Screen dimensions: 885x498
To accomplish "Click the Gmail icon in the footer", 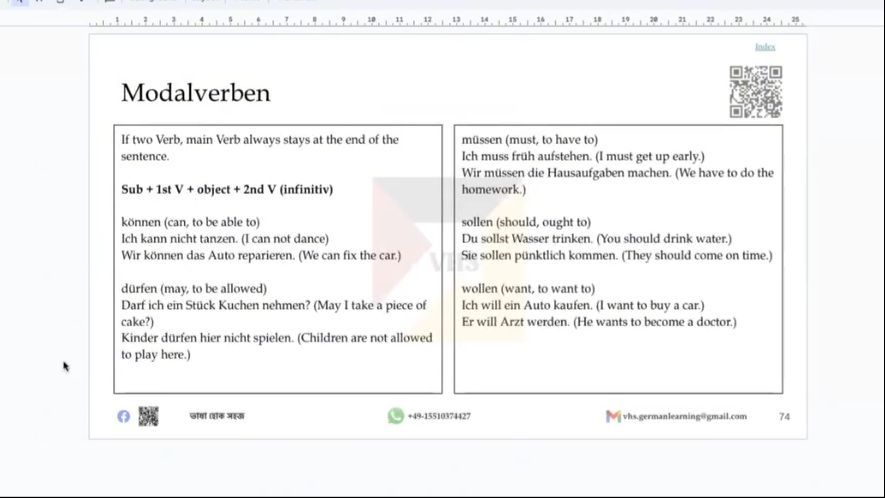I will click(x=613, y=416).
